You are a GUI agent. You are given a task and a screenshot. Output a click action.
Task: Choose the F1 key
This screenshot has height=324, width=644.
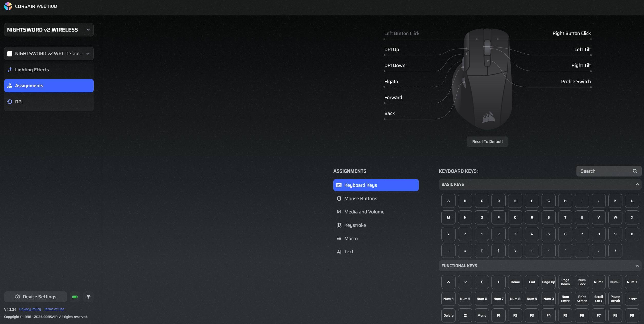[498, 315]
